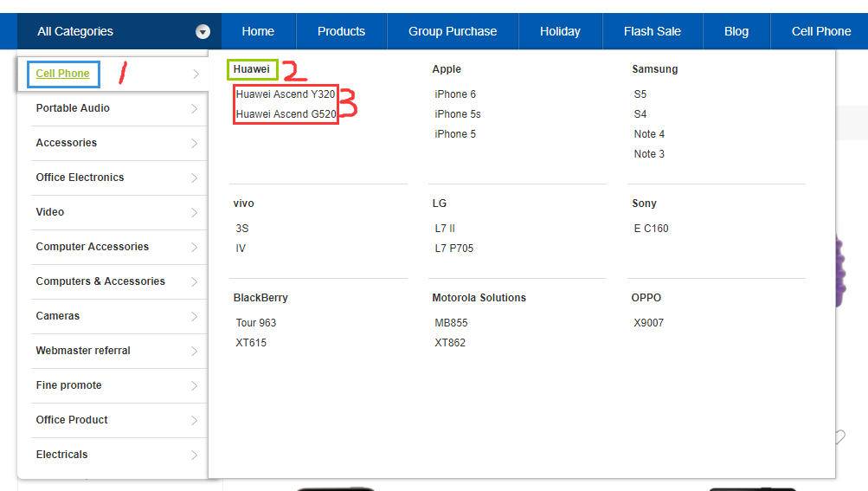Open the E C160 link

[651, 229]
